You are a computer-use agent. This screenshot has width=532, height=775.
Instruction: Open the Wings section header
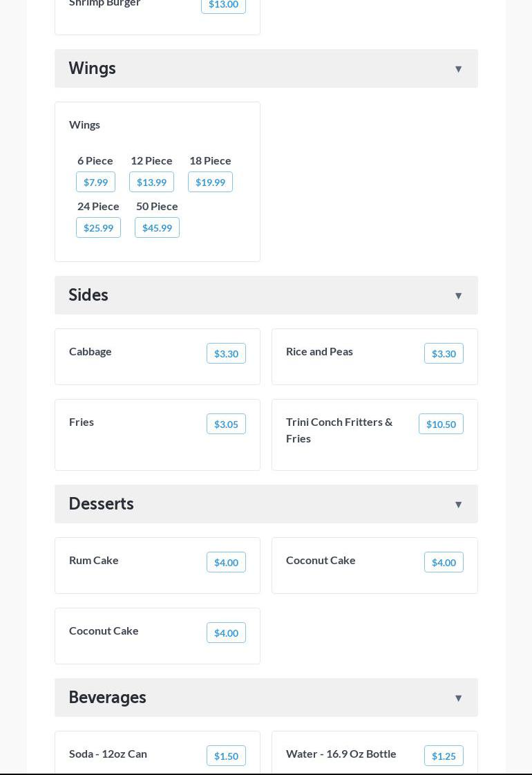(93, 68)
